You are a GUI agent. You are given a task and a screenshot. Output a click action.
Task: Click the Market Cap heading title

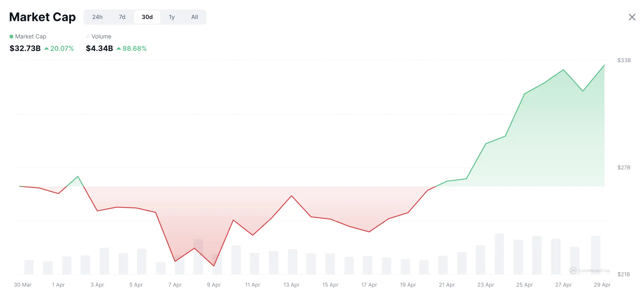tap(42, 17)
